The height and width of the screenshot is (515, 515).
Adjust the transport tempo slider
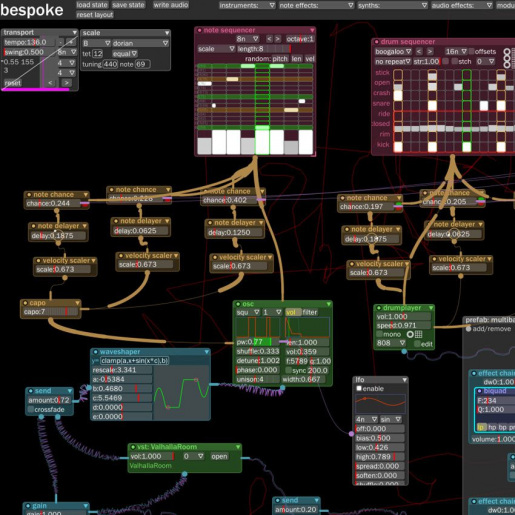point(29,42)
